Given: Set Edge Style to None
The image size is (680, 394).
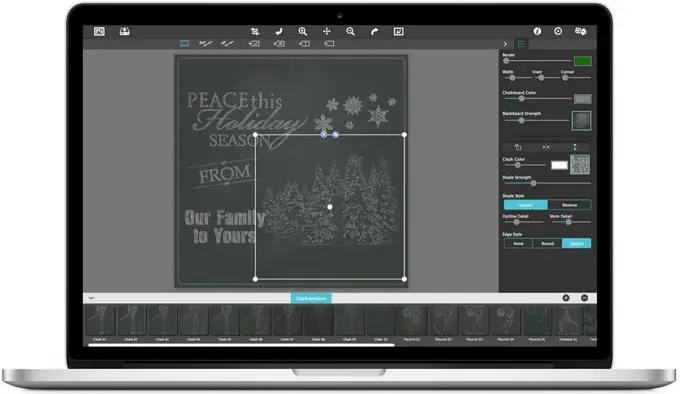Looking at the screenshot, I should (x=518, y=243).
